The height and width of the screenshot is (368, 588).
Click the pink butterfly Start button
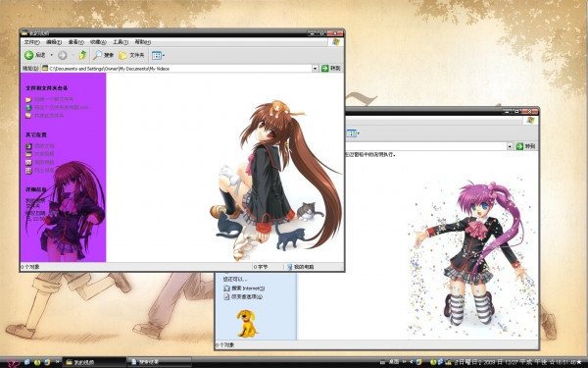tap(12, 362)
